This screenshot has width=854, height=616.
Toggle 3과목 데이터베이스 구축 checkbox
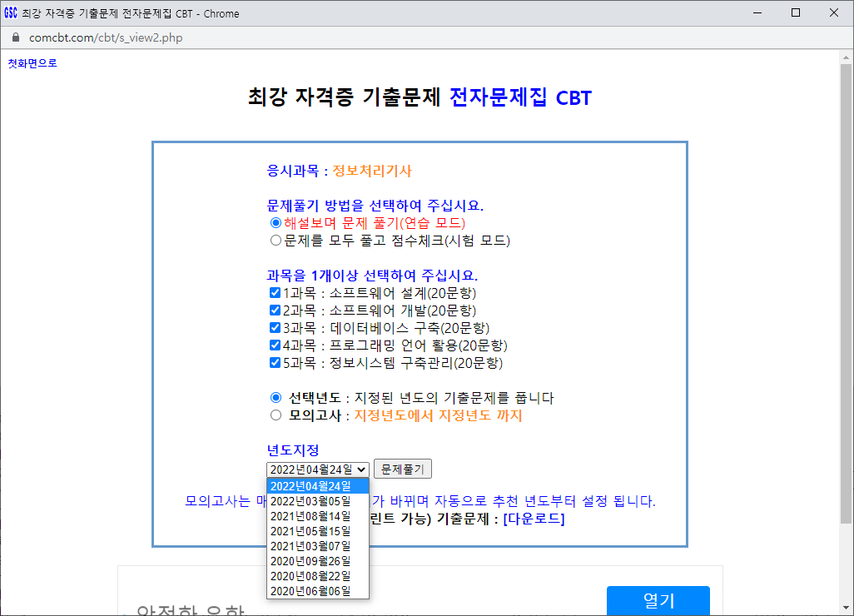[x=275, y=328]
